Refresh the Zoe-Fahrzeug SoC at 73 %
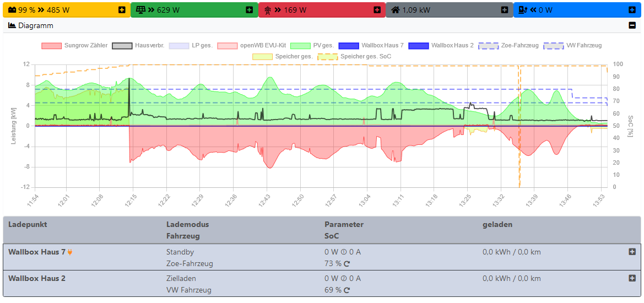The width and height of the screenshot is (644, 303). [347, 264]
